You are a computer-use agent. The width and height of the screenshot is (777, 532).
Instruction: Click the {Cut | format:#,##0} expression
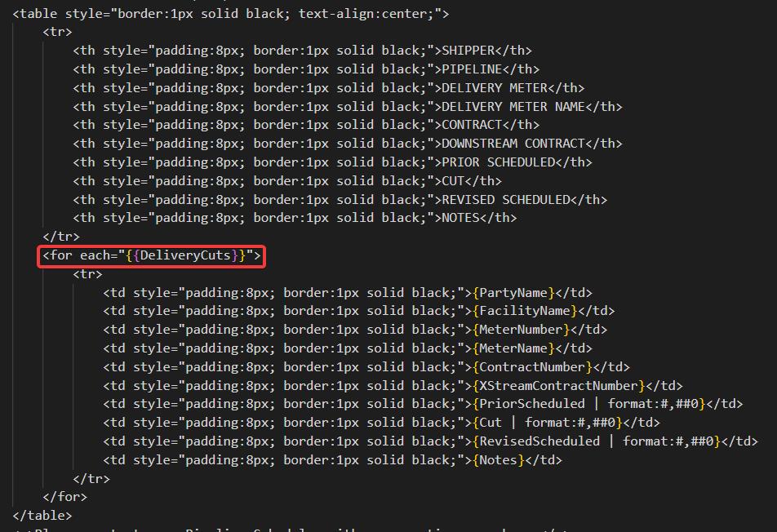547,423
